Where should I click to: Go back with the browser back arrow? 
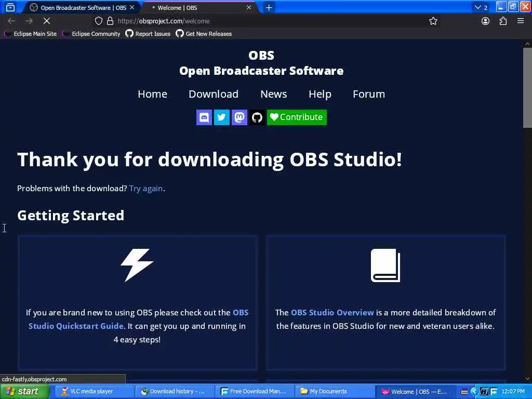click(11, 21)
